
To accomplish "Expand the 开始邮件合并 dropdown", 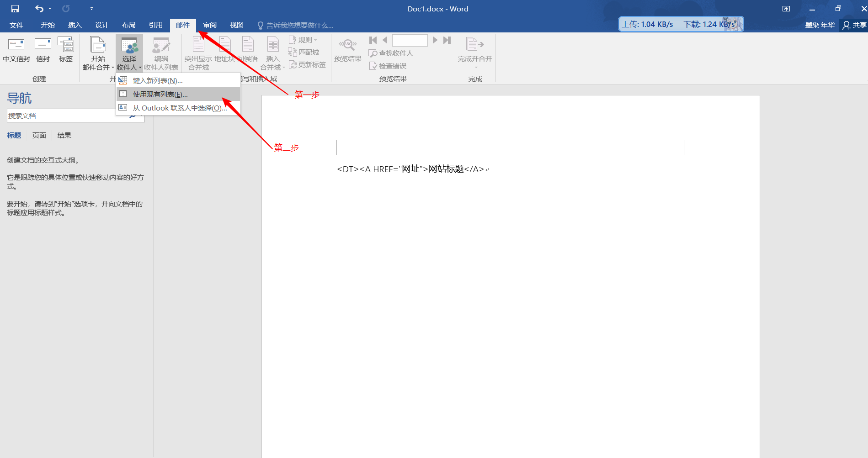I will point(98,53).
